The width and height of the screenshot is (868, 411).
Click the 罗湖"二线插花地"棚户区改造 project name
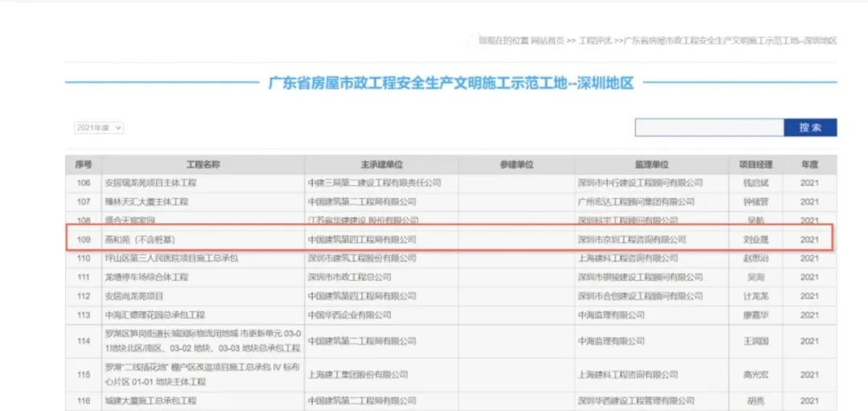(203, 375)
